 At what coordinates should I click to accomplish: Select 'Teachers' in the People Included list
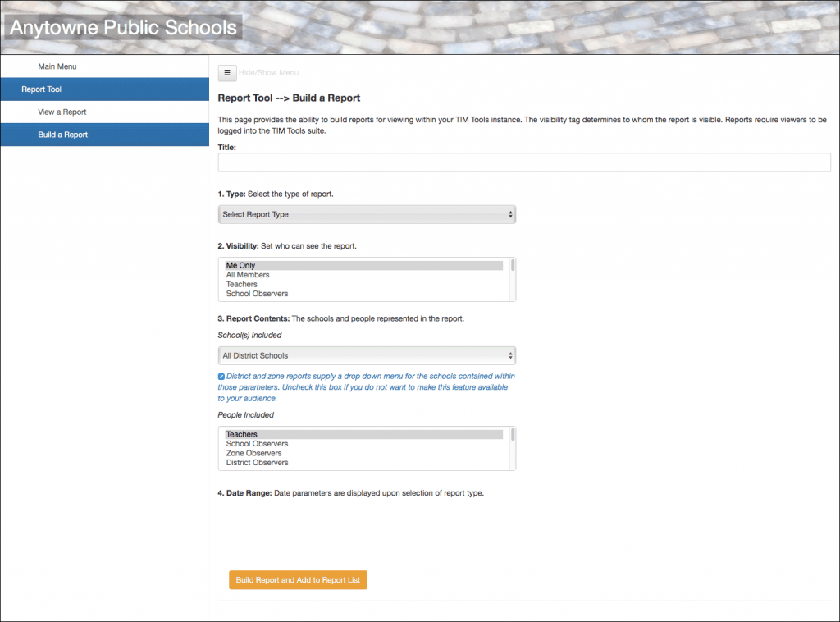coord(287,434)
